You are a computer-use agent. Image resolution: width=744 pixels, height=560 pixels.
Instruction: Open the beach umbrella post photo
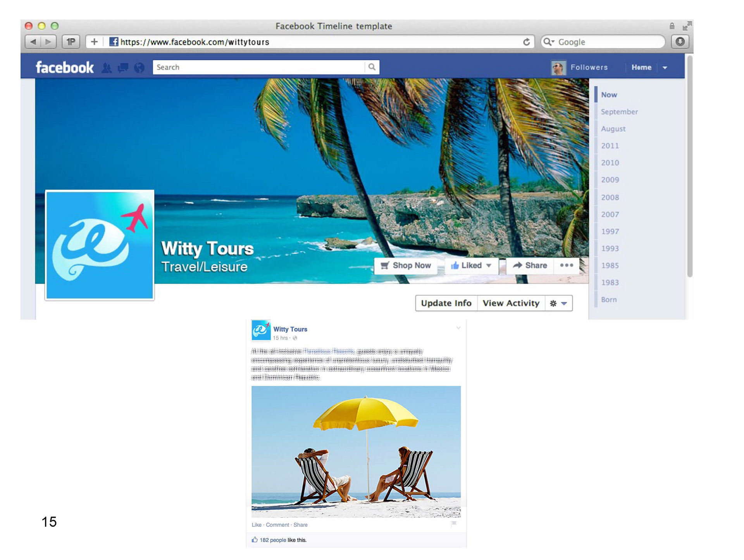point(356,452)
